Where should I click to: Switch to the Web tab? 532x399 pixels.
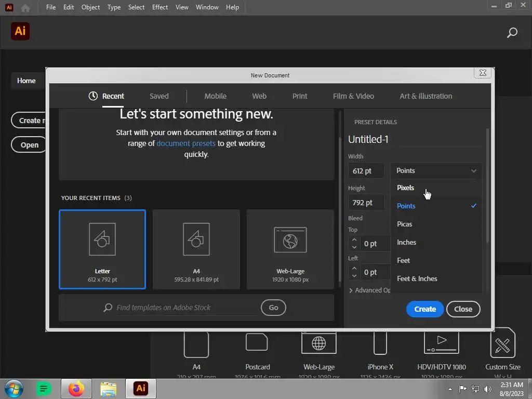[259, 96]
